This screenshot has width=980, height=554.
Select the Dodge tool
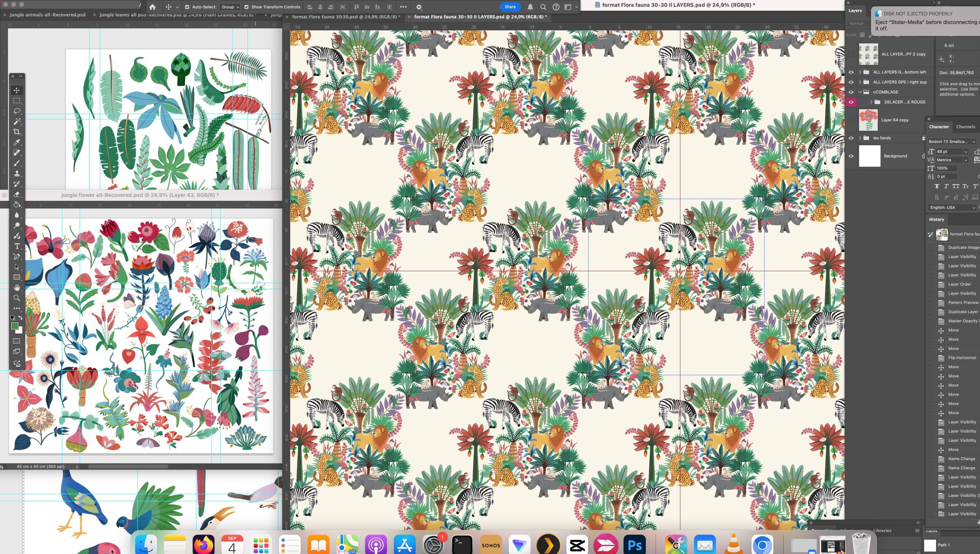(x=16, y=225)
